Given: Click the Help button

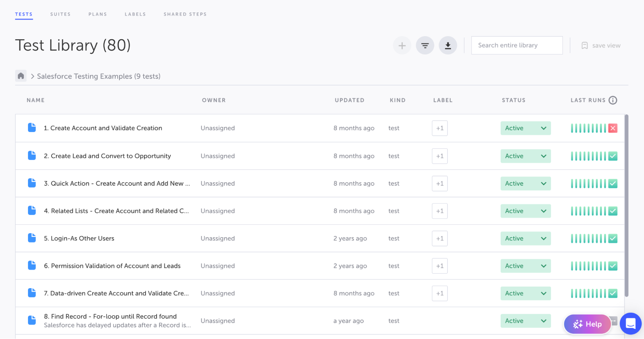Looking at the screenshot, I should (x=587, y=324).
